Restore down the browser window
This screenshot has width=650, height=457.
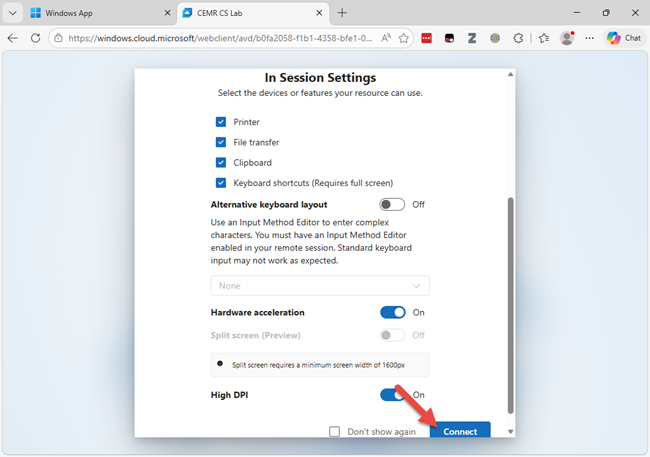[x=606, y=13]
